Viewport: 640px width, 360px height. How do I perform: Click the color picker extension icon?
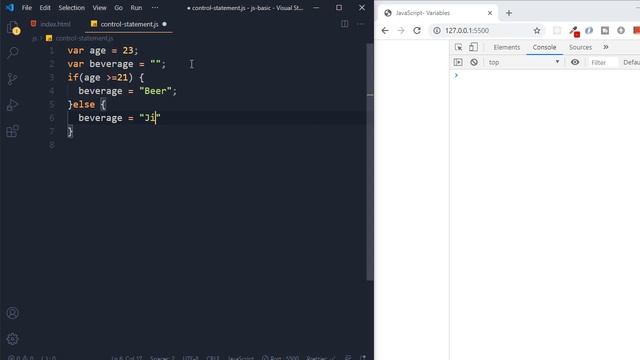coord(574,31)
